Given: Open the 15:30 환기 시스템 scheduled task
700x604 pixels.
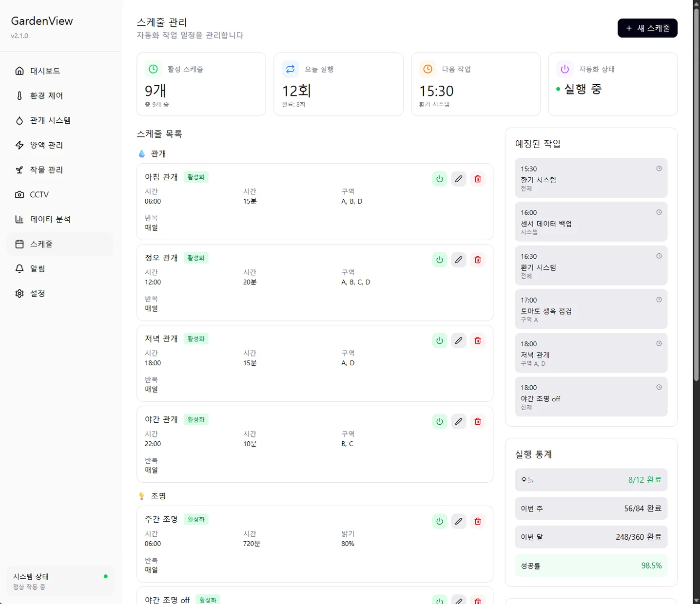Looking at the screenshot, I should pyautogui.click(x=591, y=178).
